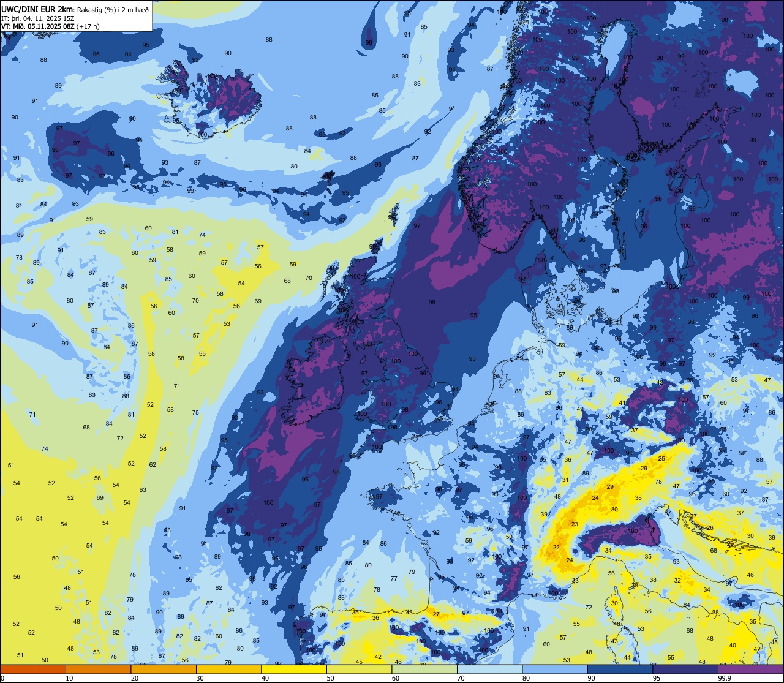Click the '10' tick label under the legend

click(69, 678)
